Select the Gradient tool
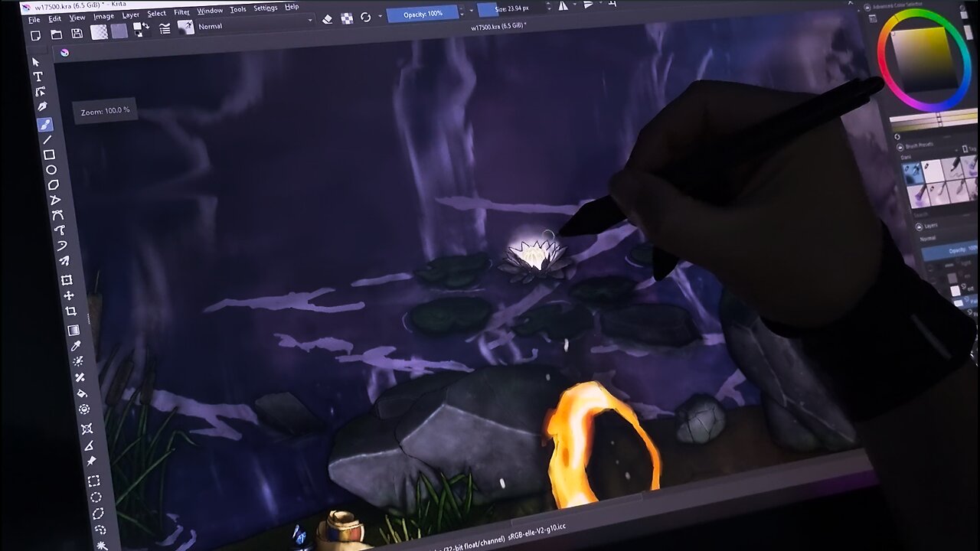This screenshot has width=980, height=551. tap(73, 330)
